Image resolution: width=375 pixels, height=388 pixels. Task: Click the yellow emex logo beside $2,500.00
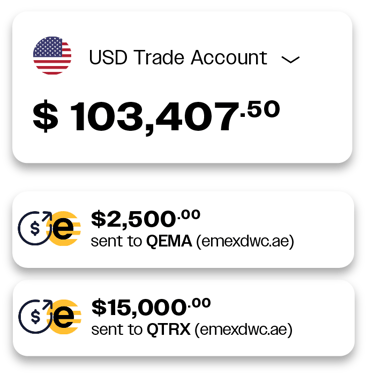64,228
